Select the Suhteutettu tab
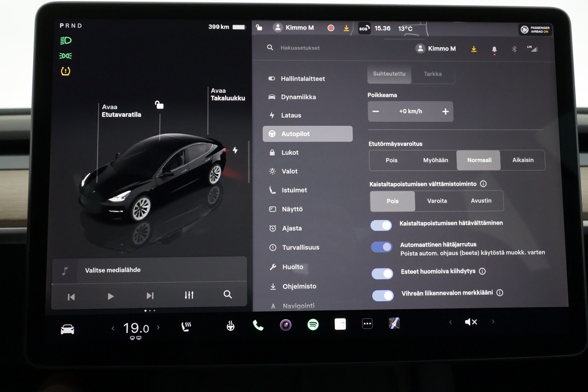Screen dimensions: 588x392 click(389, 74)
